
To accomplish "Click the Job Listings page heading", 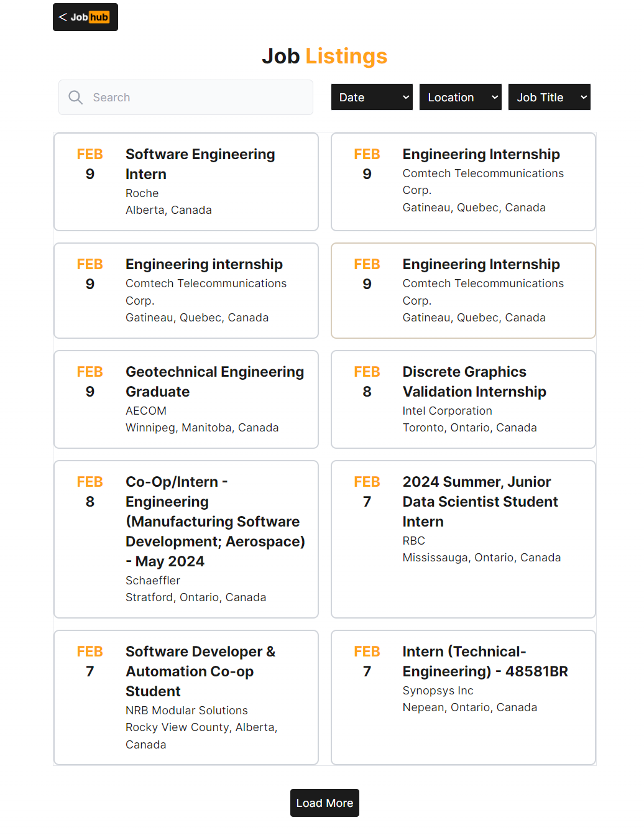I will 324,57.
